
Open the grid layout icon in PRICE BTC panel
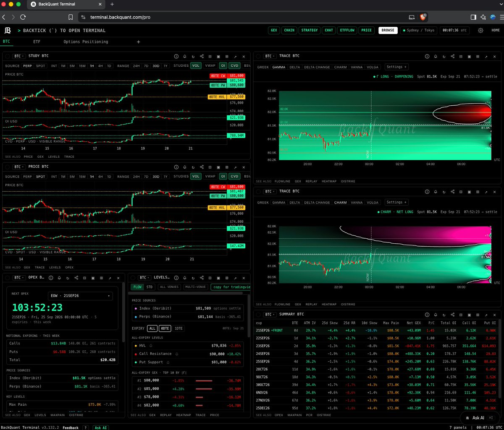(x=227, y=167)
